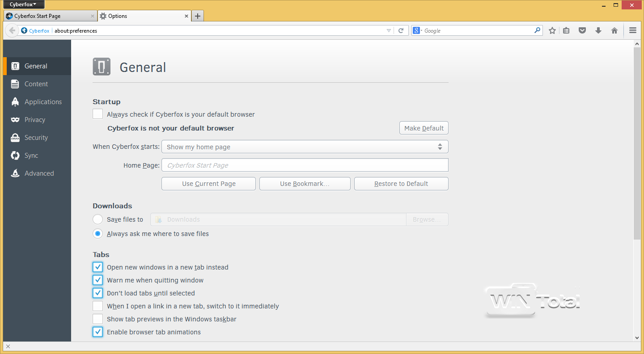
Task: Select the 'Save files to' radio button
Action: click(x=97, y=219)
